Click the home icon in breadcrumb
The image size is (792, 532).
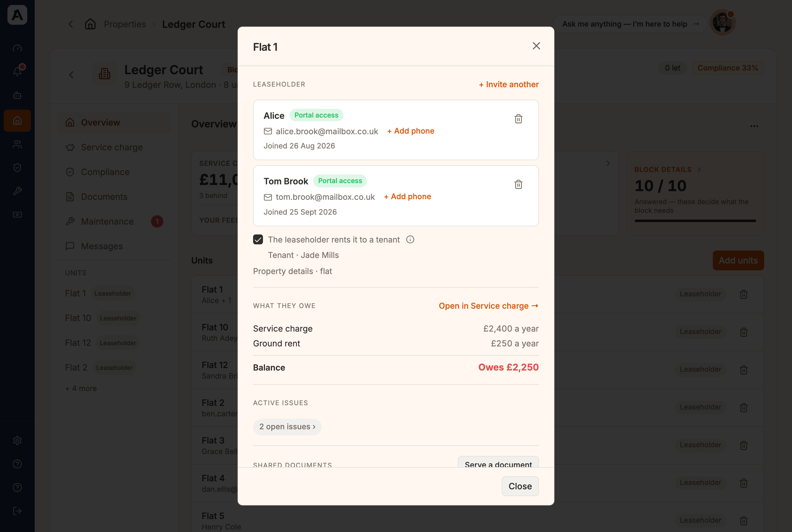pos(90,24)
